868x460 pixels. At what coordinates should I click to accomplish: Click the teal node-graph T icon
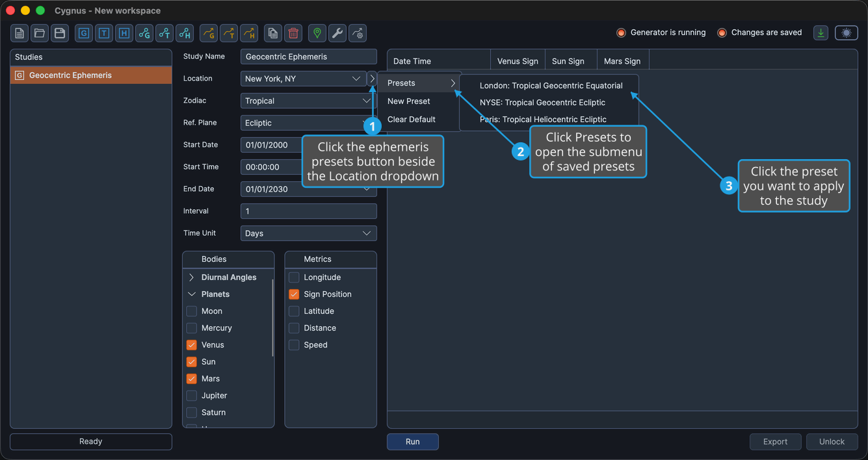pos(164,33)
